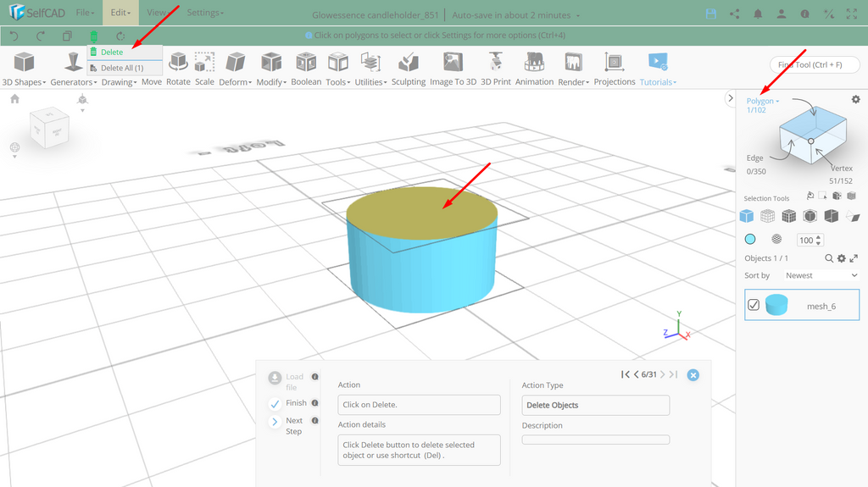
Task: Select Edge selection mode label
Action: click(754, 158)
